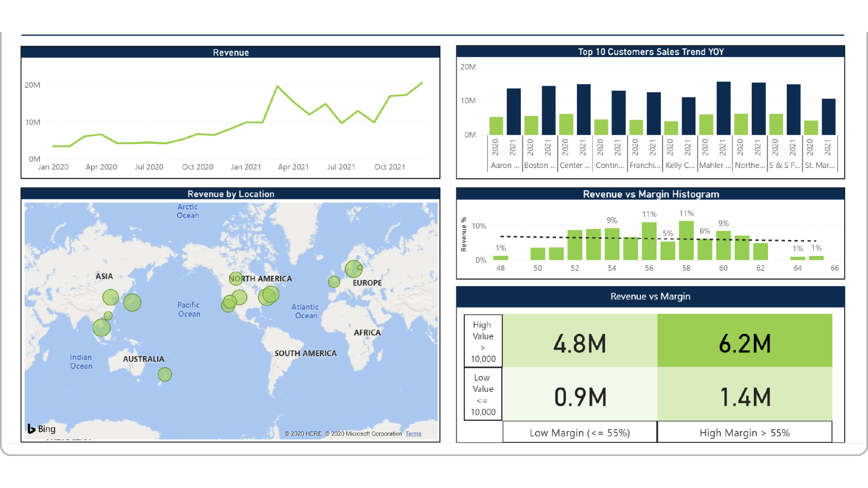The width and height of the screenshot is (868, 488).
Task: Select the Oct 2021 axis label
Action: coord(390,167)
